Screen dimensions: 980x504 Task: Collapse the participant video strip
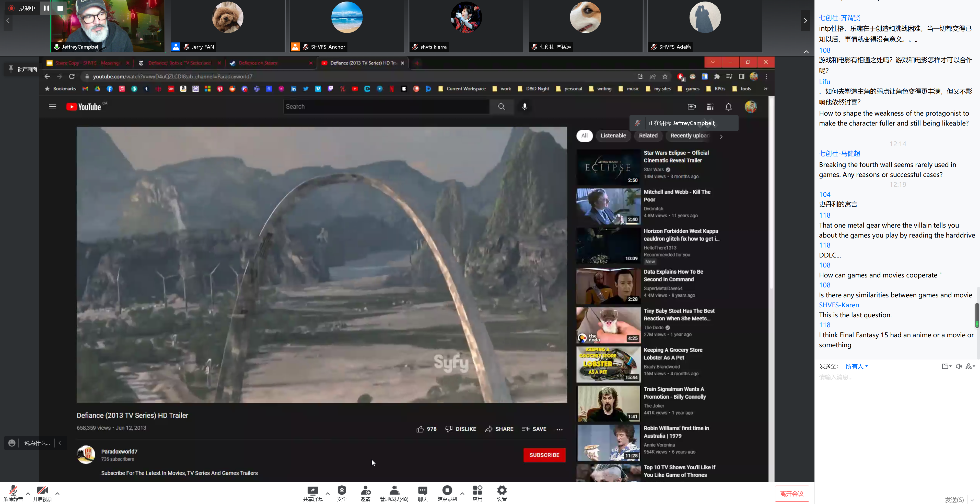click(x=806, y=52)
